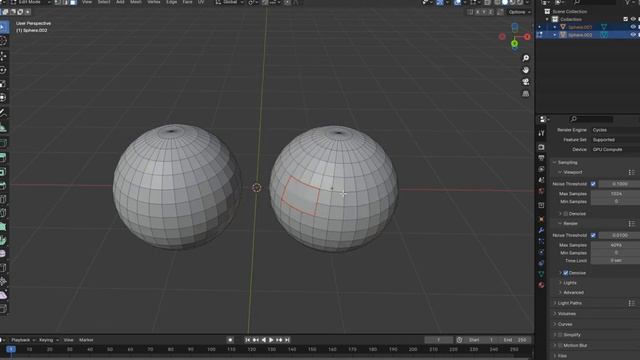Click the Viewport sampling presets list icon
Image resolution: width=640 pixels, height=360 pixels.
[631, 172]
